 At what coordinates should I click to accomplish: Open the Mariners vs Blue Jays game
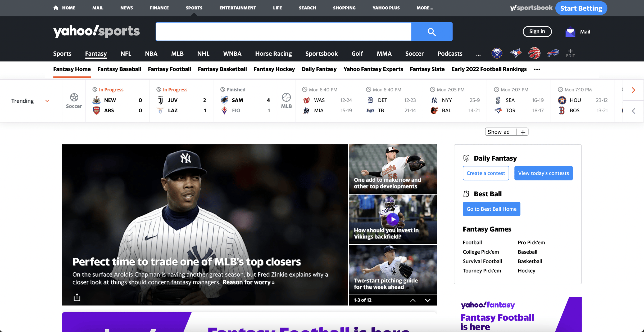[519, 101]
